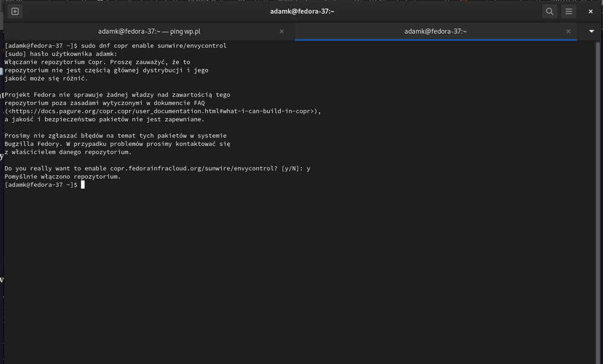Viewport: 603px width, 364px height.
Task: Expand the tab list dropdown arrow
Action: [591, 31]
